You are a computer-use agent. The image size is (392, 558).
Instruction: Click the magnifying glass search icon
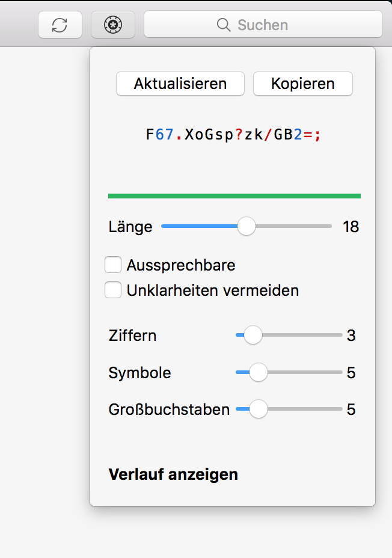224,25
